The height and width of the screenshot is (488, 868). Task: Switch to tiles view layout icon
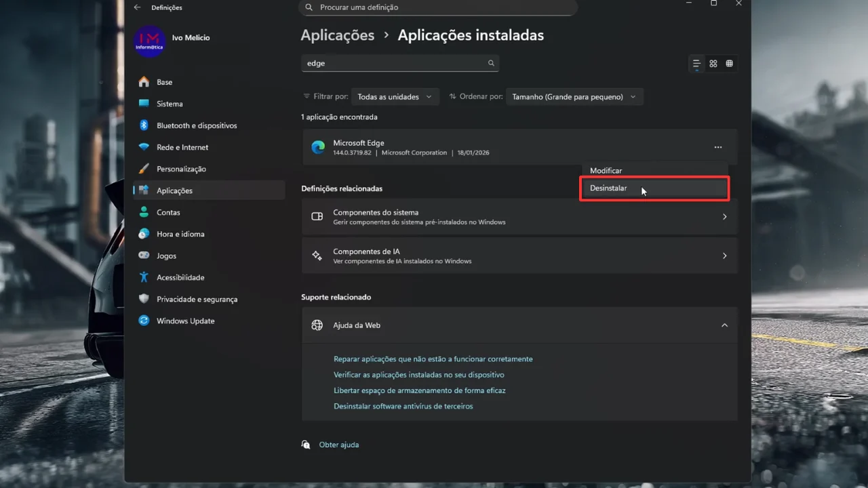730,64
